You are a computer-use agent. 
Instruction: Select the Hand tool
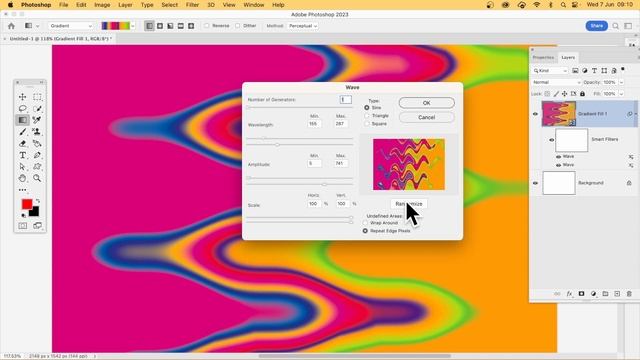click(x=22, y=178)
